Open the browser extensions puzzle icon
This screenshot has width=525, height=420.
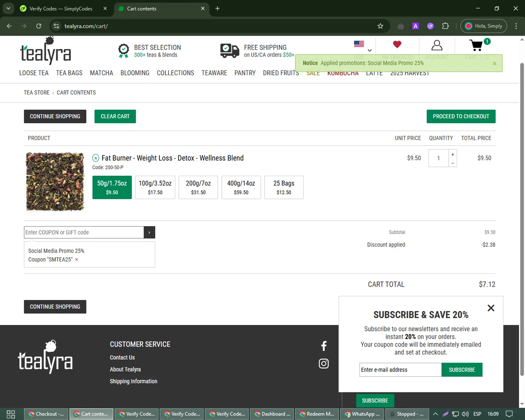(445, 26)
